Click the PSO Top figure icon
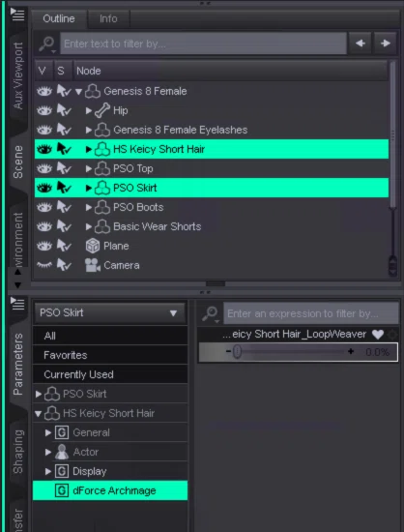Image resolution: width=404 pixels, height=532 pixels. pos(102,168)
